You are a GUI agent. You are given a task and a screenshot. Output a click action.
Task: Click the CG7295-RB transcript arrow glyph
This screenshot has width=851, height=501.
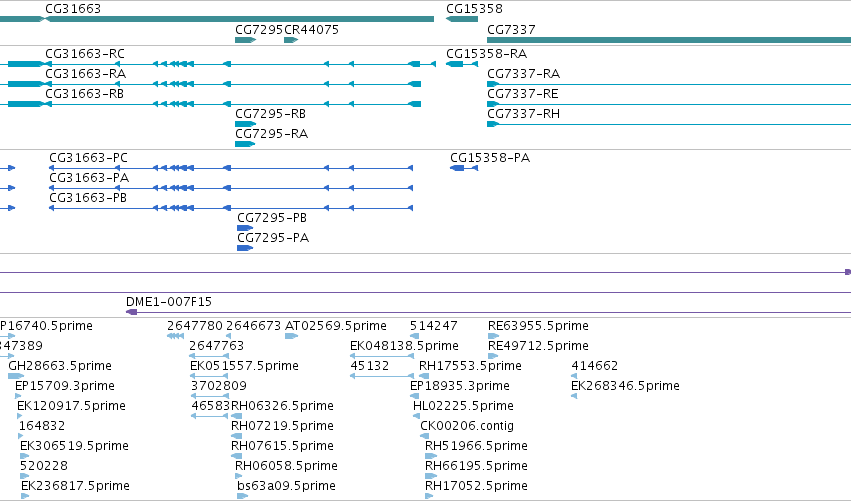click(x=245, y=124)
